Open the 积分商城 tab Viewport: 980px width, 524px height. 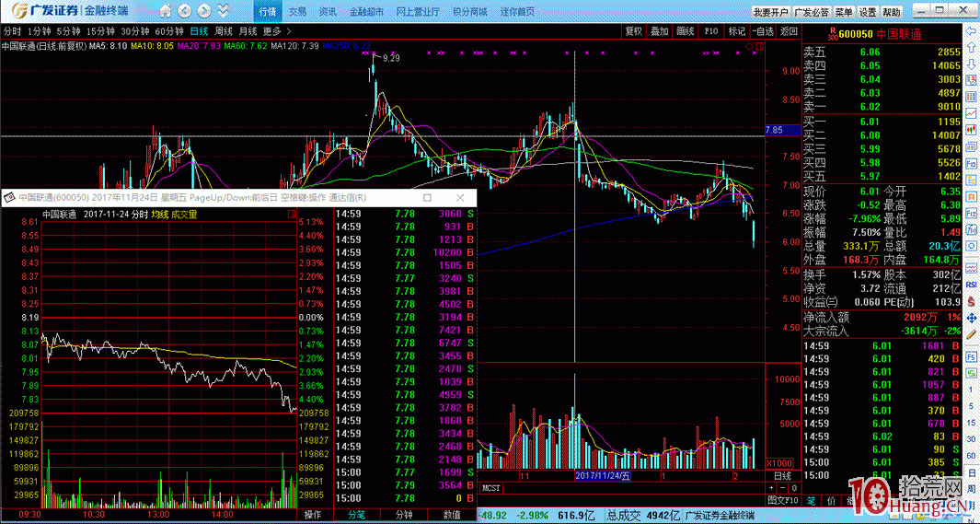[x=469, y=11]
